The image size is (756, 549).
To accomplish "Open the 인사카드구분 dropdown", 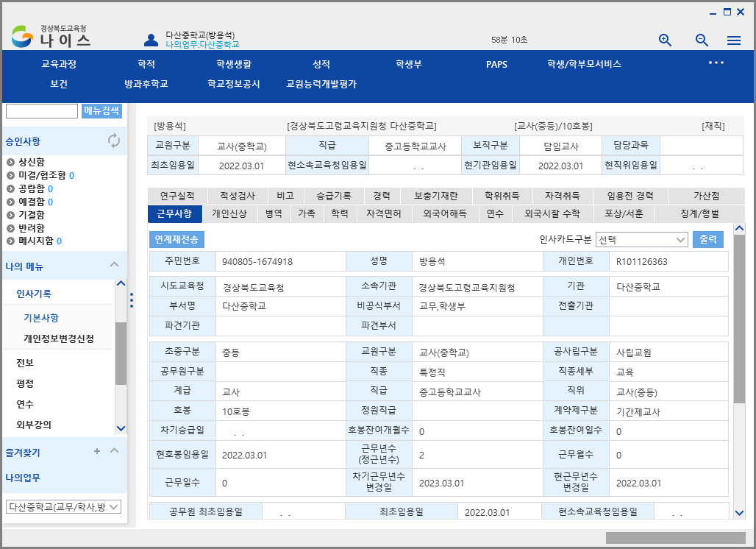I will pyautogui.click(x=641, y=240).
